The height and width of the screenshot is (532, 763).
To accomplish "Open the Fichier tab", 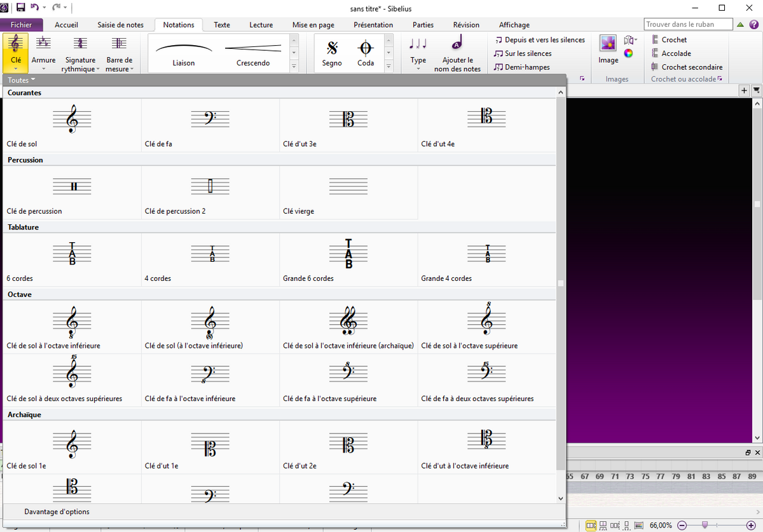I will [x=22, y=25].
